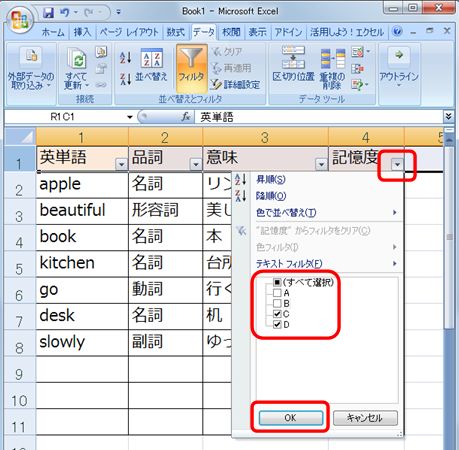Select the cell containing kitchen
The width and height of the screenshot is (459, 450).
[82, 264]
